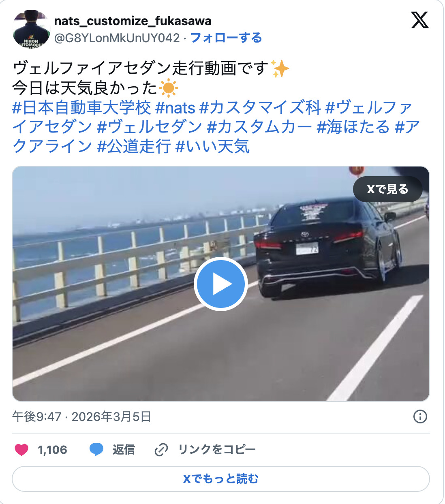Click the X logo icon
Image resolution: width=445 pixels, height=504 pixels.
[420, 20]
